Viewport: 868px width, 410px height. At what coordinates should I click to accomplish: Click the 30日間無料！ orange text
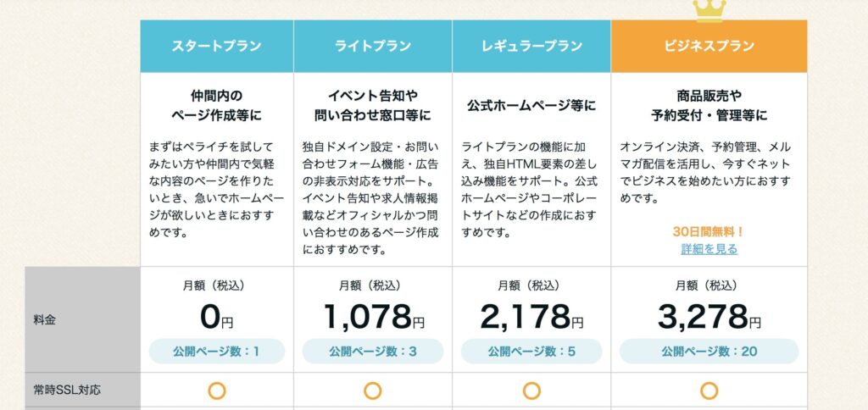[x=709, y=232]
